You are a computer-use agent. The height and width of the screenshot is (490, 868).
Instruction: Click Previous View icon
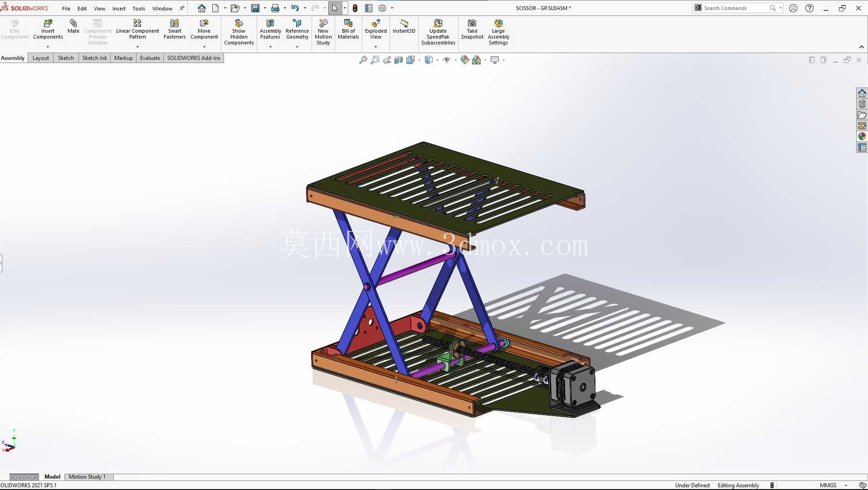pos(387,60)
